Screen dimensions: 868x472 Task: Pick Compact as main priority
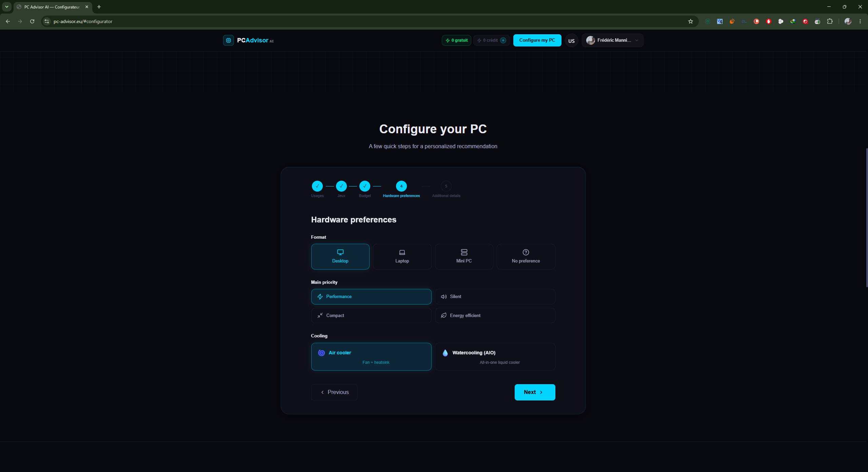coord(371,316)
